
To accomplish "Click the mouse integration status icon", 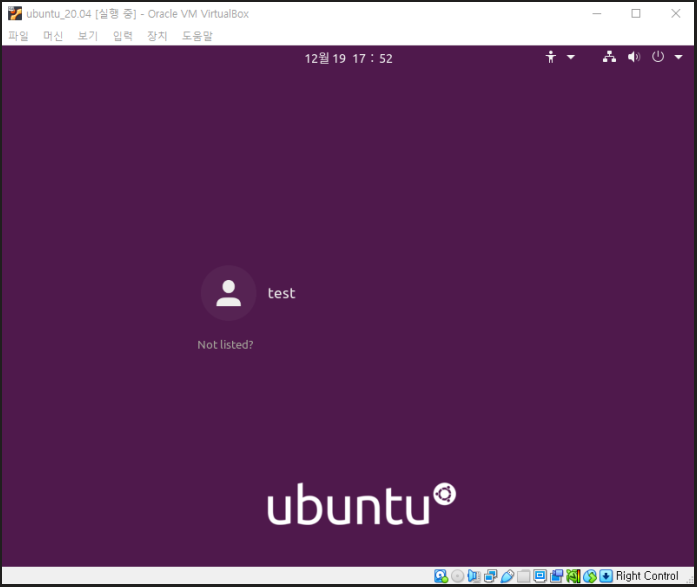I will tap(590, 576).
